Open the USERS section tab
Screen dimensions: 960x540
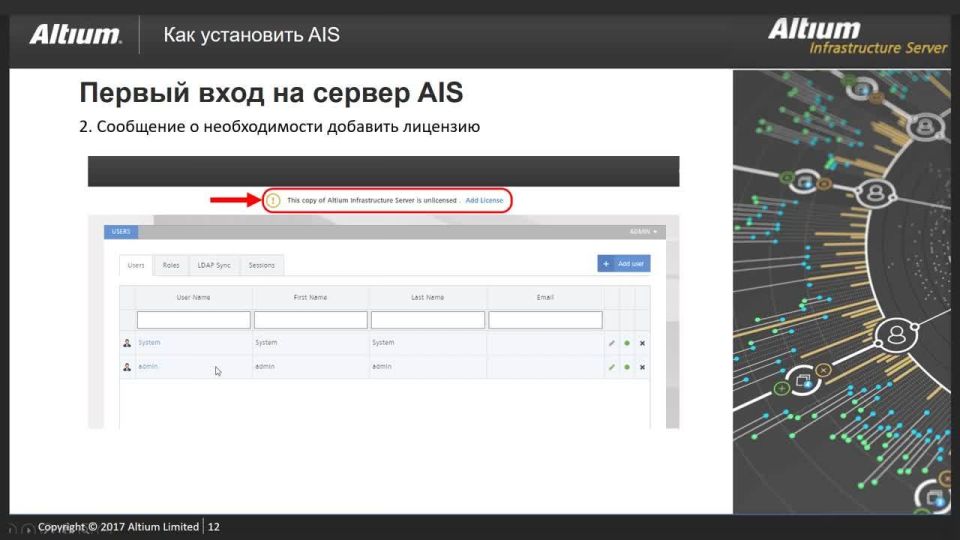pyautogui.click(x=121, y=231)
